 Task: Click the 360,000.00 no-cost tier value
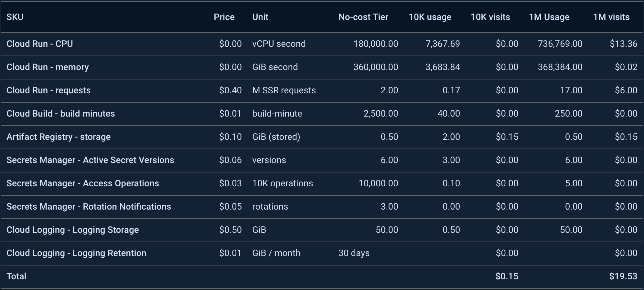point(376,67)
